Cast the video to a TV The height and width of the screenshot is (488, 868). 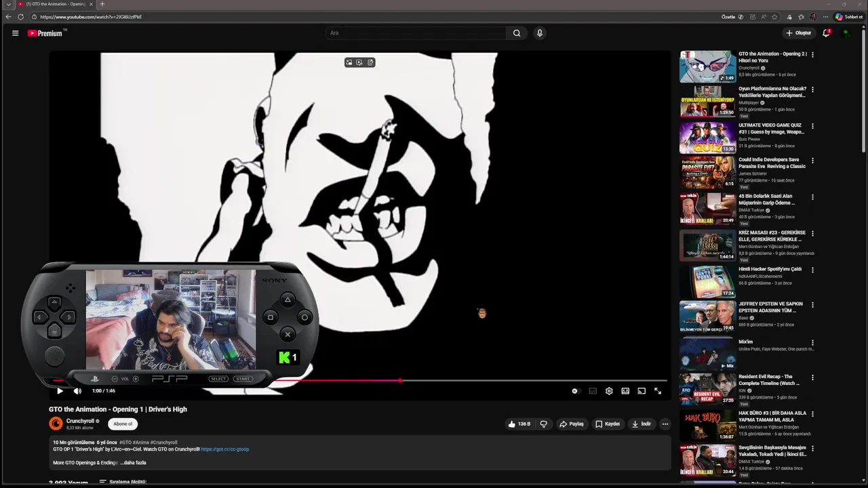point(642,390)
